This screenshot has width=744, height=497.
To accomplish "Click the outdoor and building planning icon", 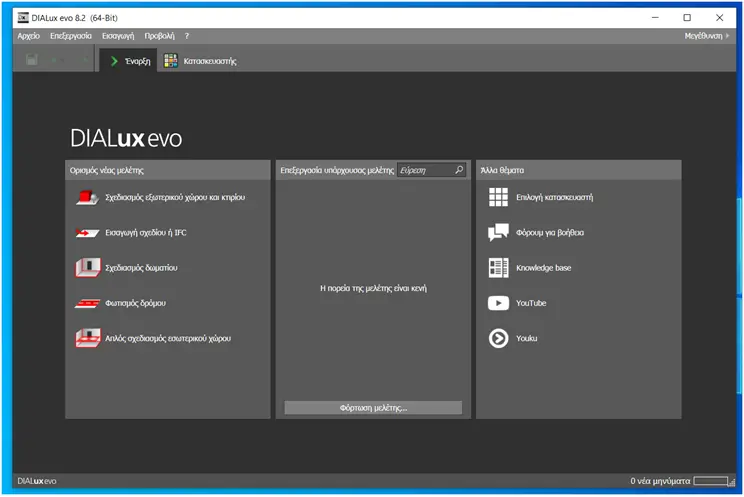I will point(87,197).
